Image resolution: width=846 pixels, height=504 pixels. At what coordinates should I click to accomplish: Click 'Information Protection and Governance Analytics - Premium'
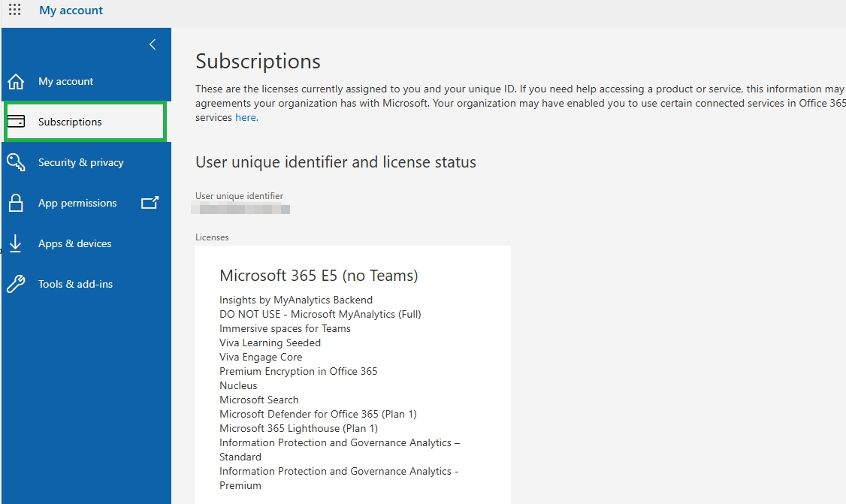[339, 478]
